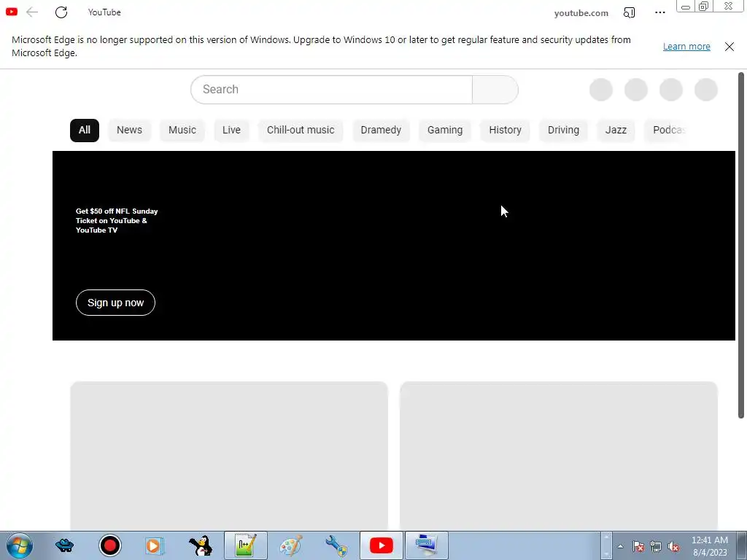Open the first loading video thumbnail

(229, 455)
